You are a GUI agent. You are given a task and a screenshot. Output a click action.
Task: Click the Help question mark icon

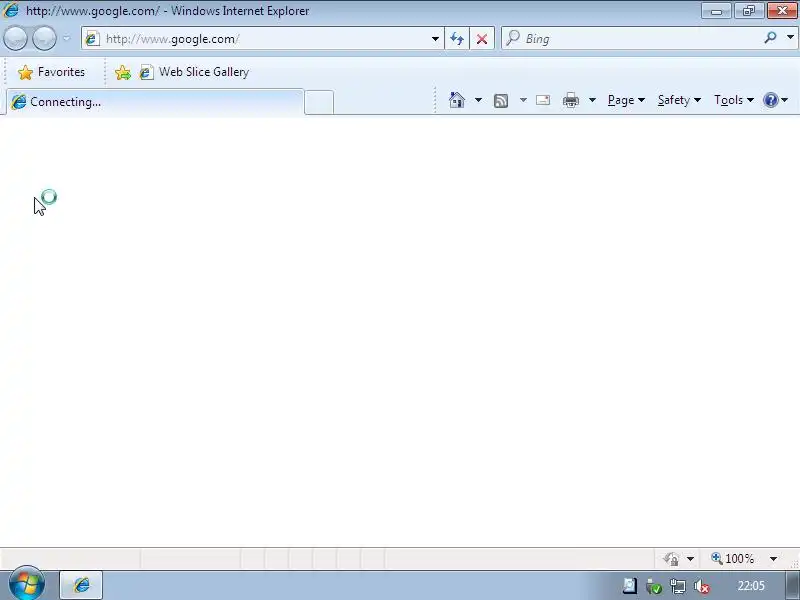[x=770, y=100]
